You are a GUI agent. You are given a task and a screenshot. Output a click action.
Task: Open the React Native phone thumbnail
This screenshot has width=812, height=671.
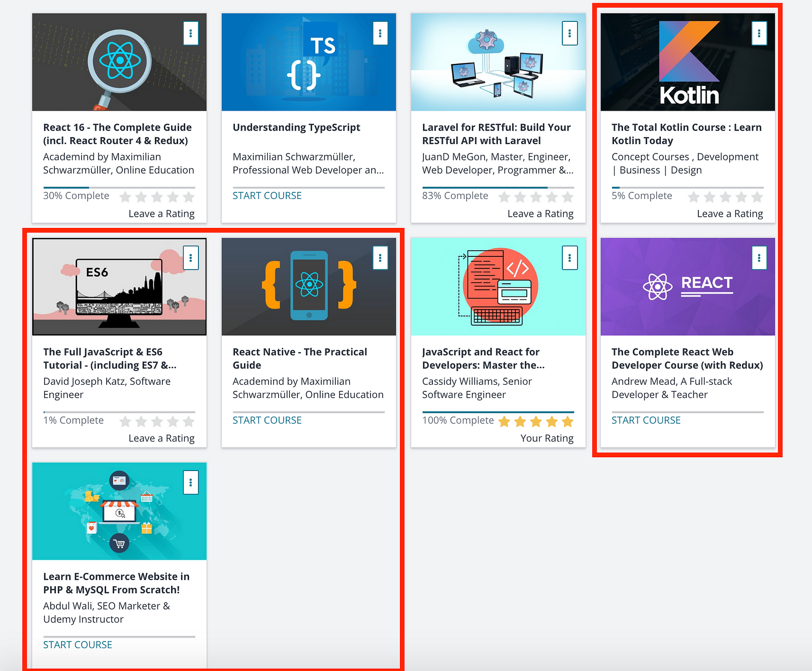(x=309, y=287)
